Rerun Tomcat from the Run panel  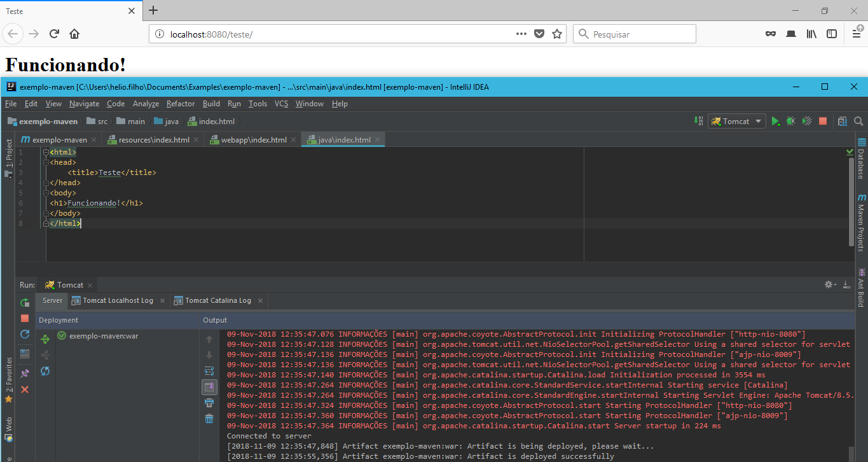tap(25, 303)
